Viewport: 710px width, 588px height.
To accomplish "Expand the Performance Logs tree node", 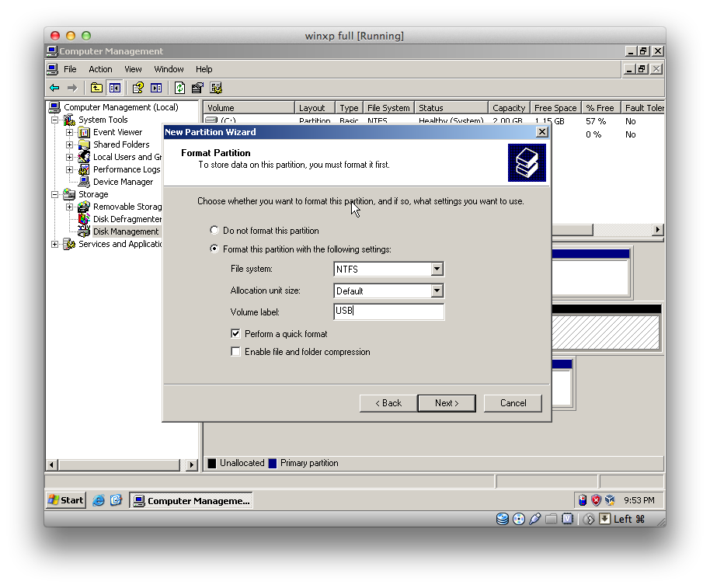I will coord(69,170).
